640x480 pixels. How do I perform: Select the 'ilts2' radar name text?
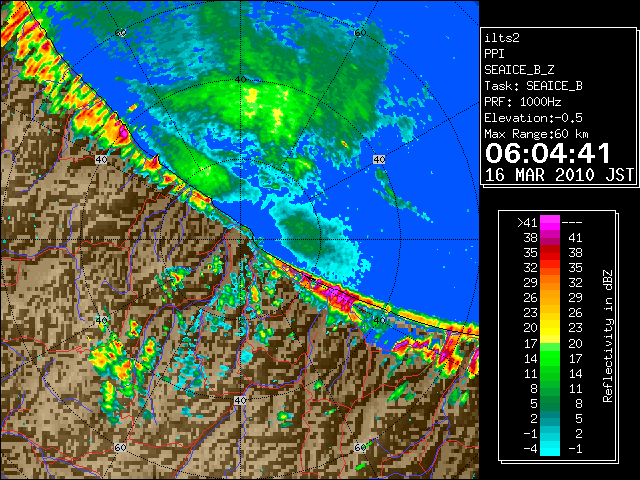coord(502,38)
